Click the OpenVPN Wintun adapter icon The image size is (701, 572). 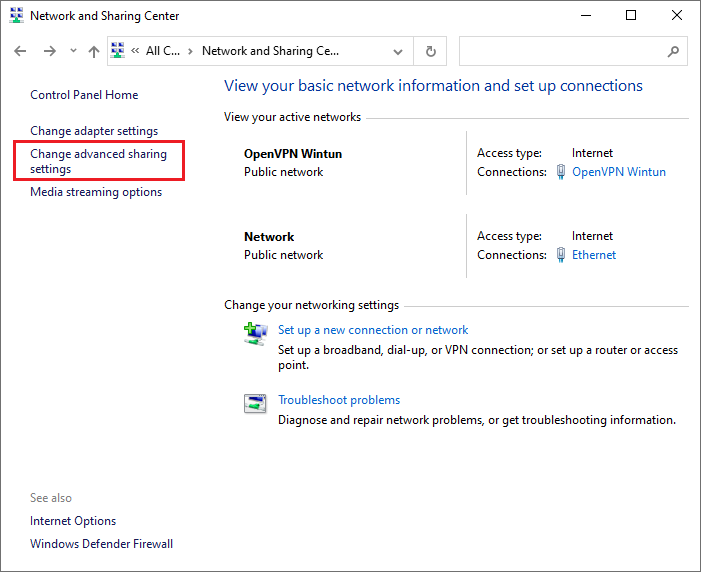pyautogui.click(x=561, y=172)
